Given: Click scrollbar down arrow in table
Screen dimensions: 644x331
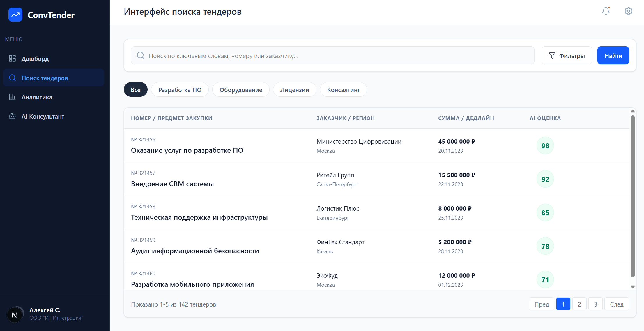Looking at the screenshot, I should click(633, 287).
